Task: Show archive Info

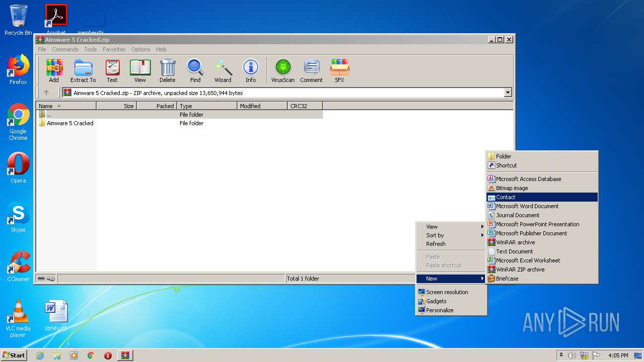Action: point(251,70)
